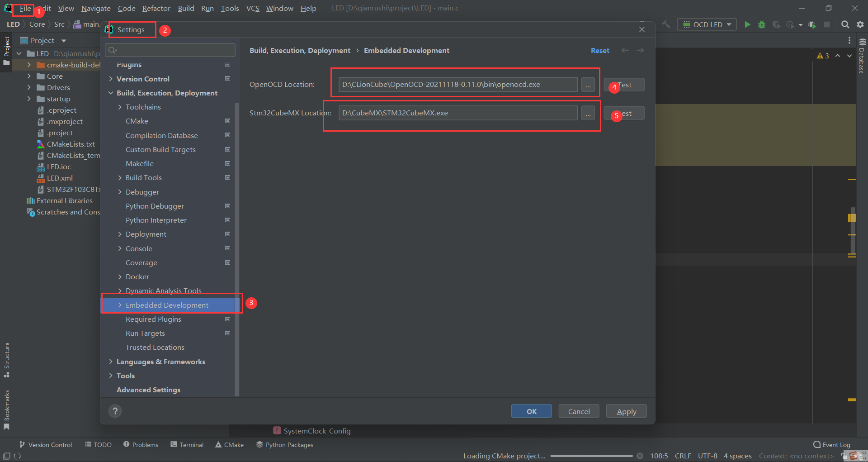Click the Loading CMake project progress bar
This screenshot has height=462, width=868.
[x=591, y=456]
